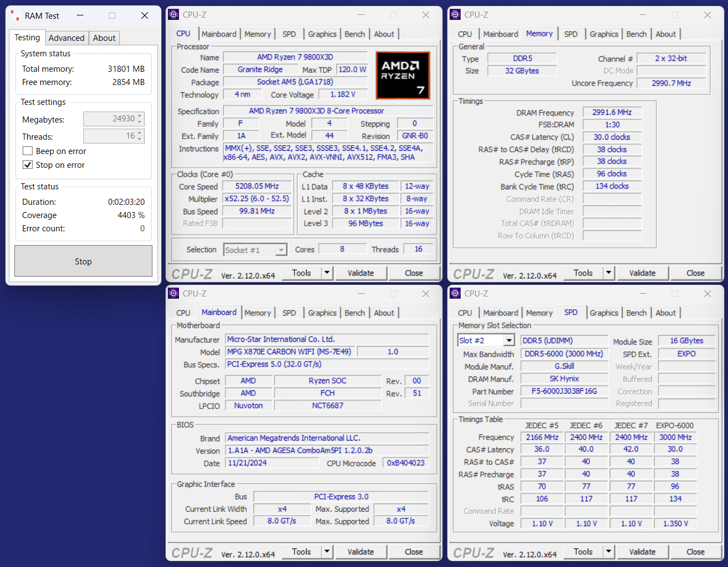Click the Max Bandwidth DDR5-6000 field
The width and height of the screenshot is (728, 567).
564,354
